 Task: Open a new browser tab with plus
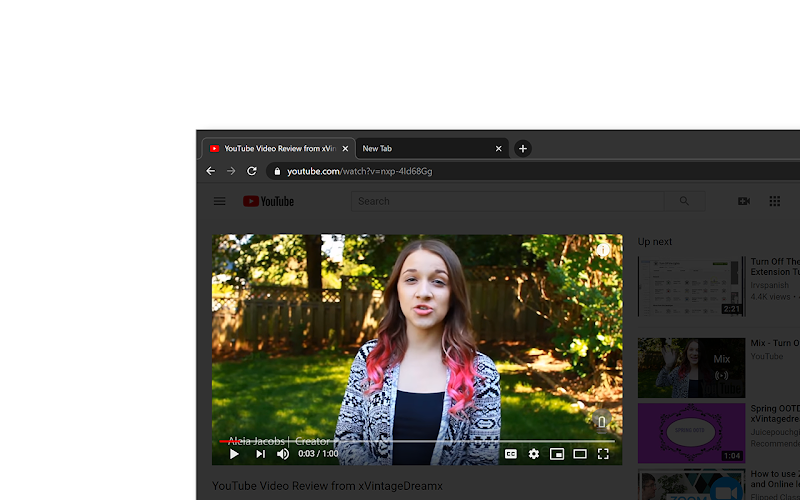522,148
